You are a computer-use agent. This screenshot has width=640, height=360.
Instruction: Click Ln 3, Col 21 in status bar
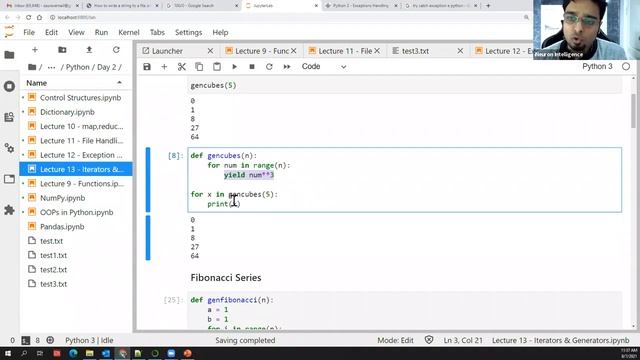point(463,340)
